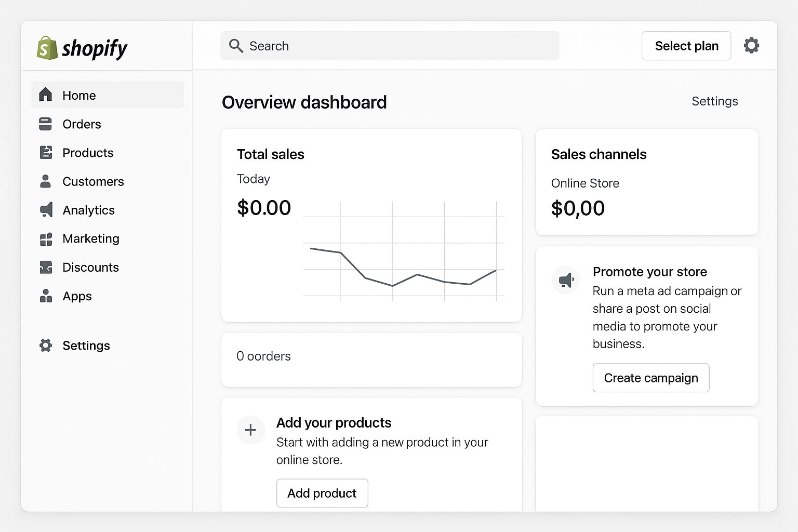Open the Customers menu item
Screen dimensions: 798x532
(x=93, y=181)
